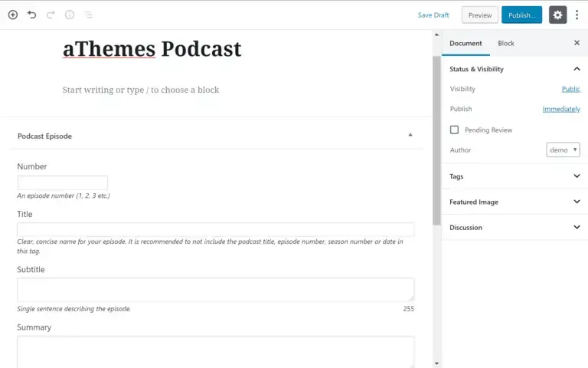Click the Redo arrow icon

(x=51, y=15)
